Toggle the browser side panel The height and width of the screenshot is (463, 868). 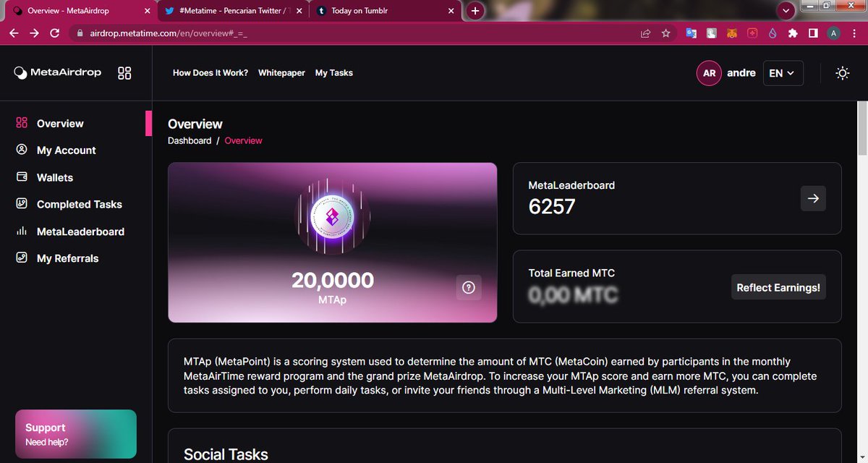coord(813,33)
